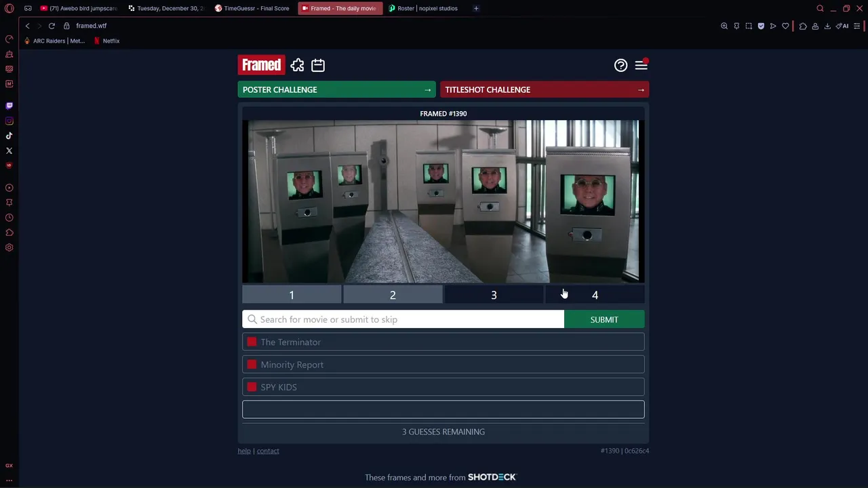
Task: Click the movie search input field
Action: tap(403, 319)
